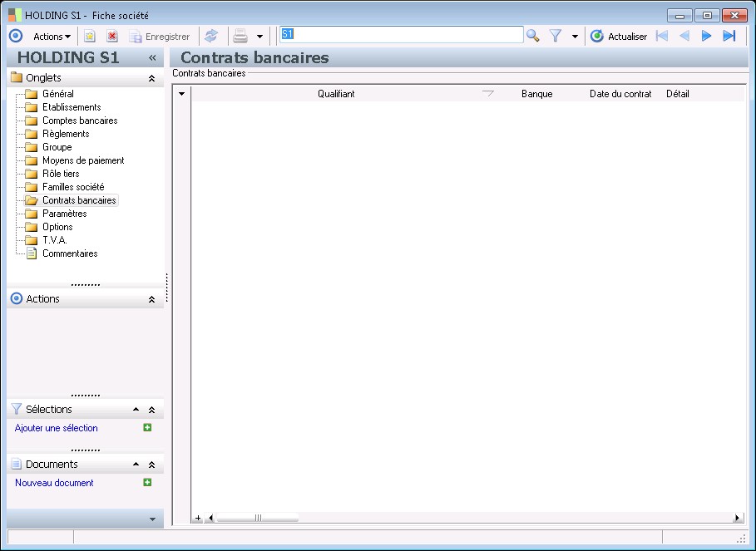756x551 pixels.
Task: Click the search magnifier icon
Action: (533, 36)
